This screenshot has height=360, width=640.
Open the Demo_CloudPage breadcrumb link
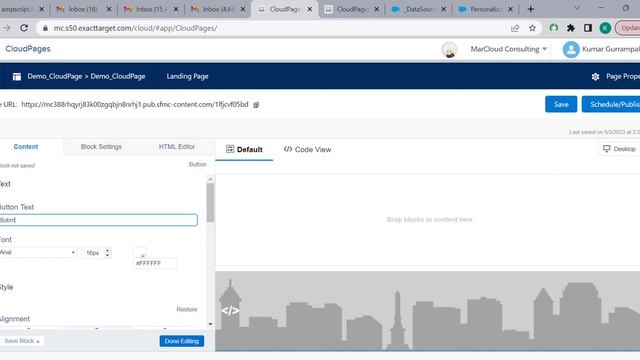coord(55,76)
